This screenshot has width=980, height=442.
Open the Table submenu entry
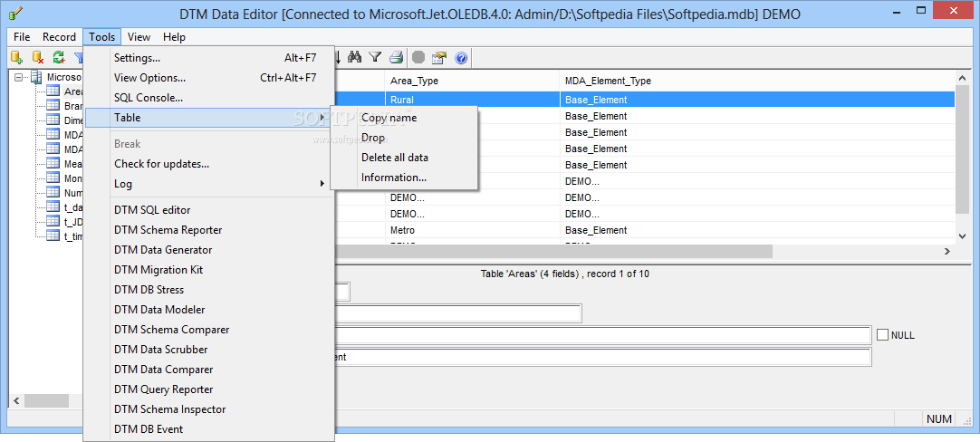(x=207, y=118)
